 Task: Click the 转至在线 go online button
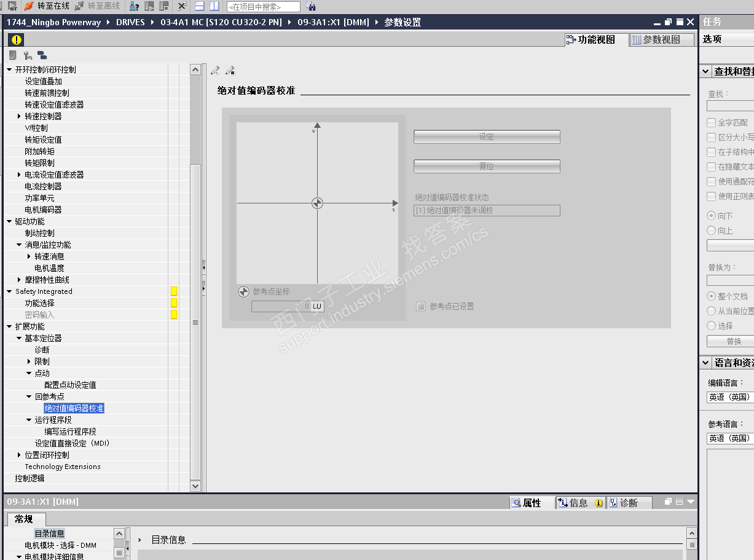[46, 6]
